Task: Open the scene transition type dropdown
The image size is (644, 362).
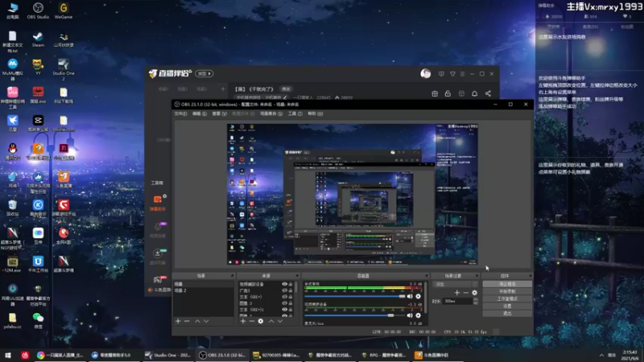Action: click(456, 284)
